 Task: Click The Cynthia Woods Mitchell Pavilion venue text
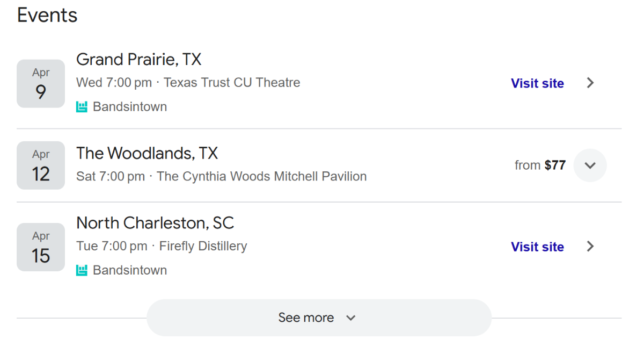(x=262, y=176)
